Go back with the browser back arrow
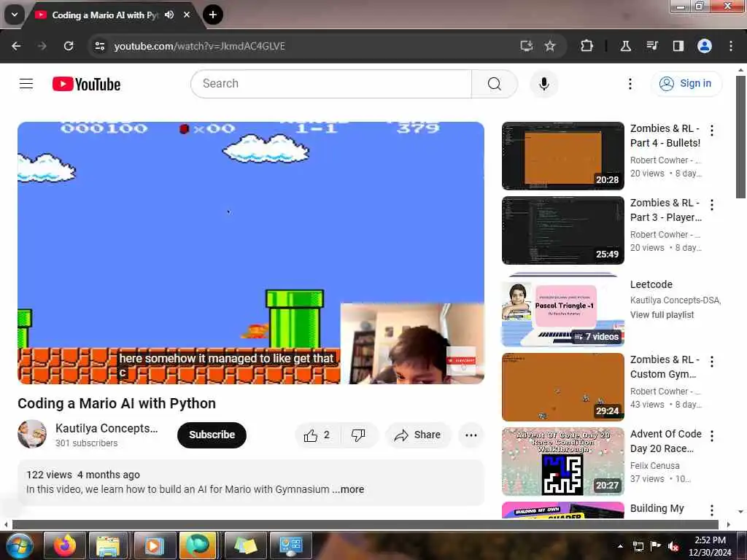Screen dimensions: 747x560 click(x=16, y=46)
